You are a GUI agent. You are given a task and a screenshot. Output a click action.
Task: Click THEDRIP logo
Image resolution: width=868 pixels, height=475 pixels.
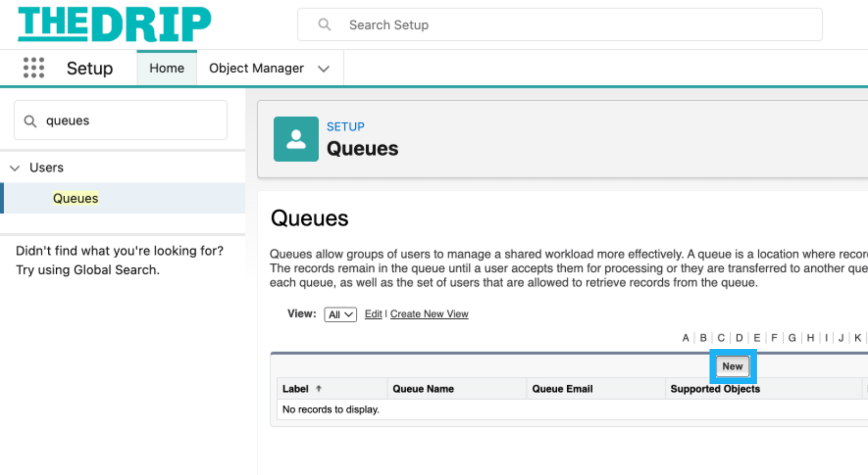[x=114, y=24]
